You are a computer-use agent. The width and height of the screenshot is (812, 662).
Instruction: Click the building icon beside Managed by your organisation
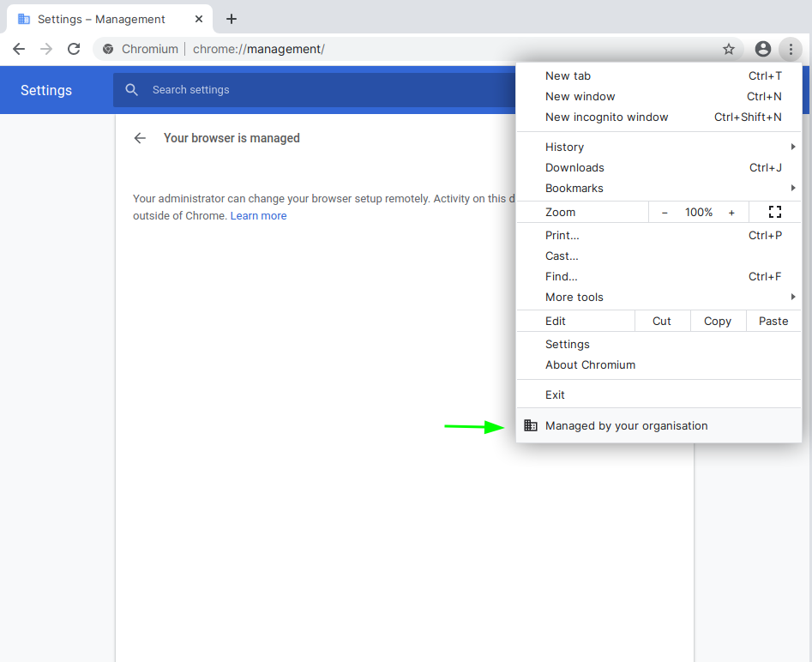point(531,425)
